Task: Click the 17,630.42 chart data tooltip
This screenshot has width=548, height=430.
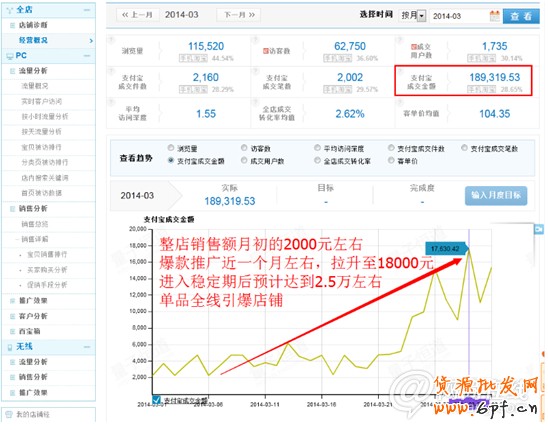Action: pos(446,249)
